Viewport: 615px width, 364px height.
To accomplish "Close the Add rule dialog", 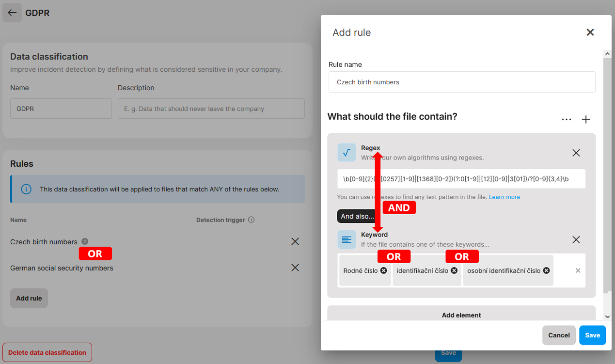I will pos(590,32).
